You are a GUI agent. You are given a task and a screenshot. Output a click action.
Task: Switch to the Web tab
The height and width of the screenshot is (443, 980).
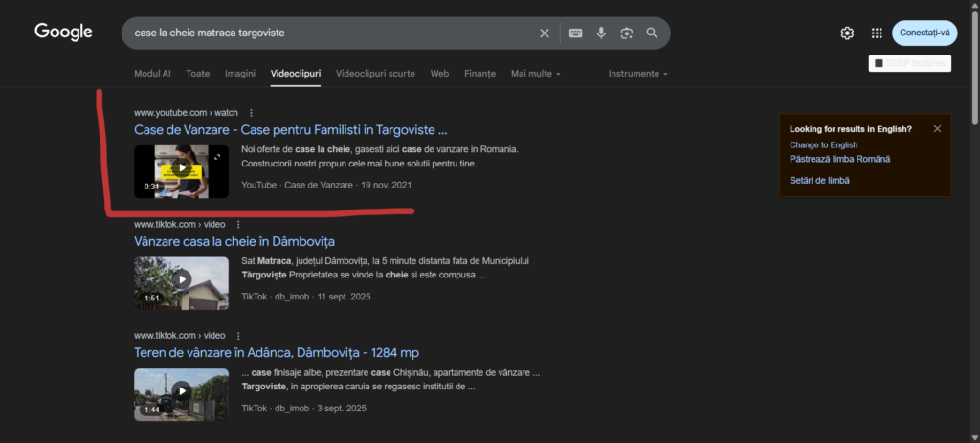[439, 73]
